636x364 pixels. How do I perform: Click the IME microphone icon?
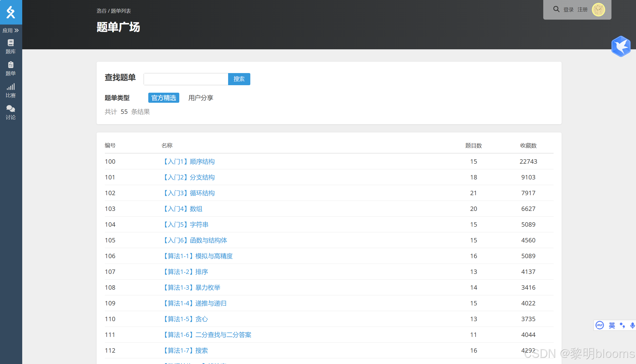[632, 325]
